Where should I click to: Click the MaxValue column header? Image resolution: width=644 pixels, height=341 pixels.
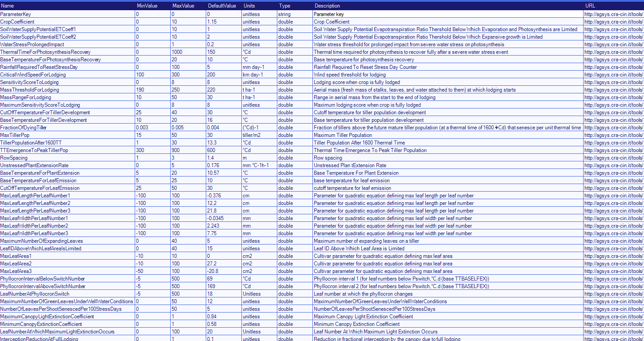188,6
